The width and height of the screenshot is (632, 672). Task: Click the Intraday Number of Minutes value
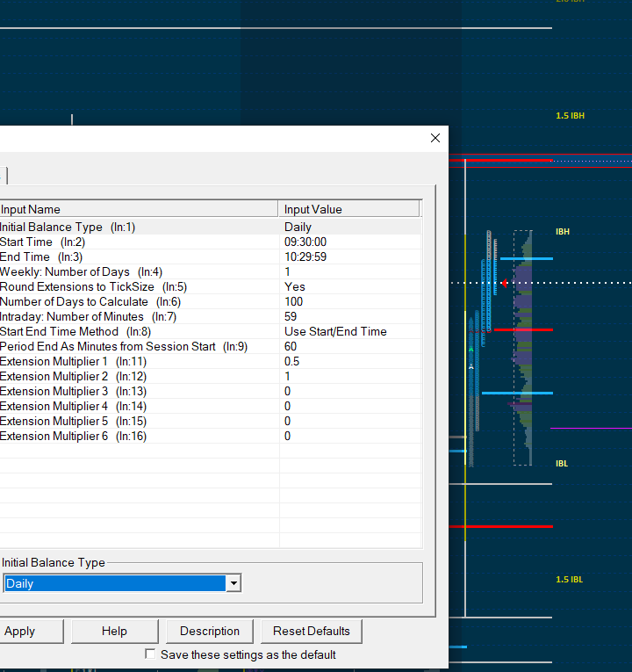(291, 316)
